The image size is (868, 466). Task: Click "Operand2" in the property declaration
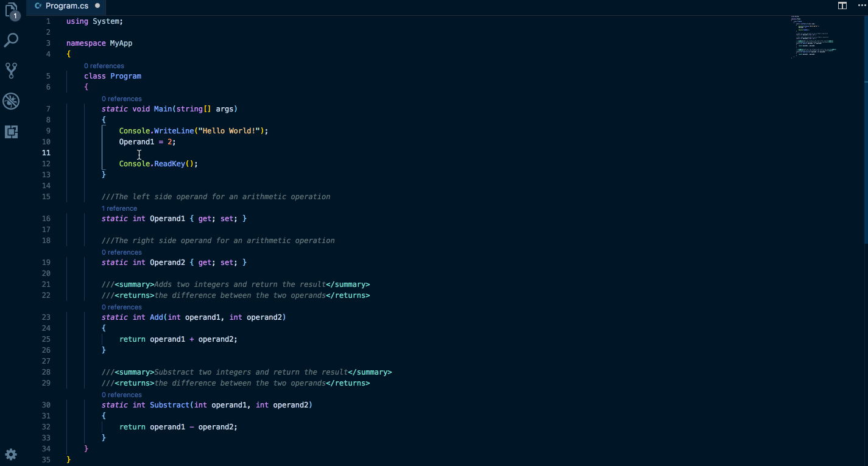coord(168,263)
